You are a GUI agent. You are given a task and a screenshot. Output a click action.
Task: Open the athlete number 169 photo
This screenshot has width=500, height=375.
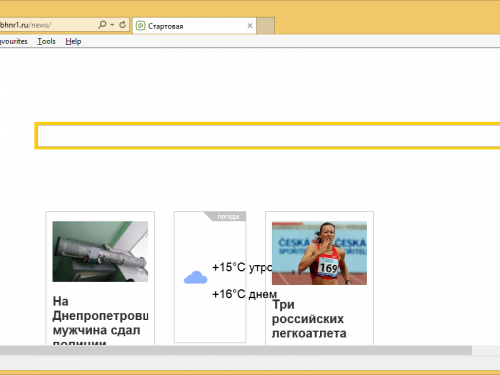(319, 253)
